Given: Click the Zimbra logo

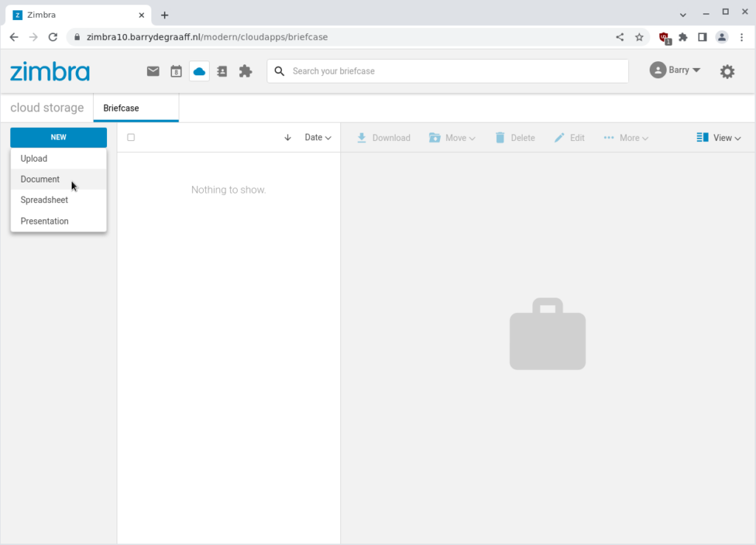Looking at the screenshot, I should [50, 72].
